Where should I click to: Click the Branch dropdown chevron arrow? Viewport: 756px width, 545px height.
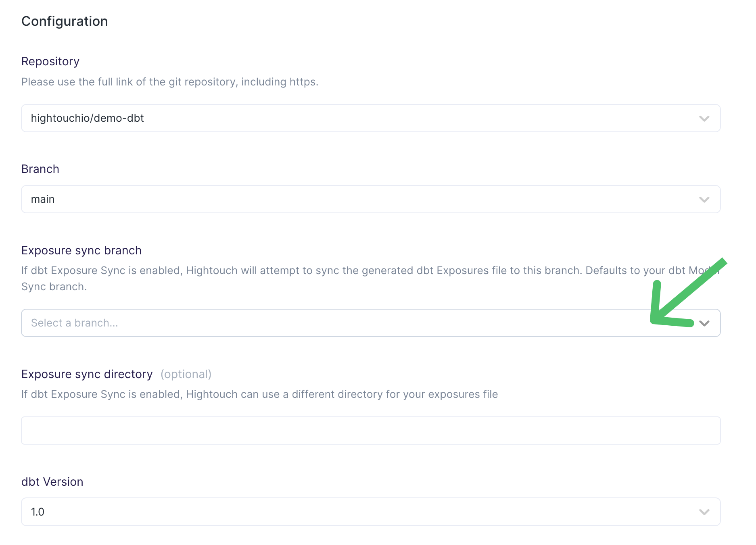(x=704, y=200)
